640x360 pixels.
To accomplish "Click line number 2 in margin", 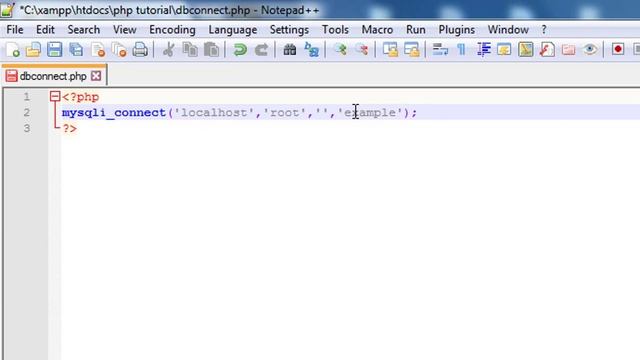I will point(27,113).
